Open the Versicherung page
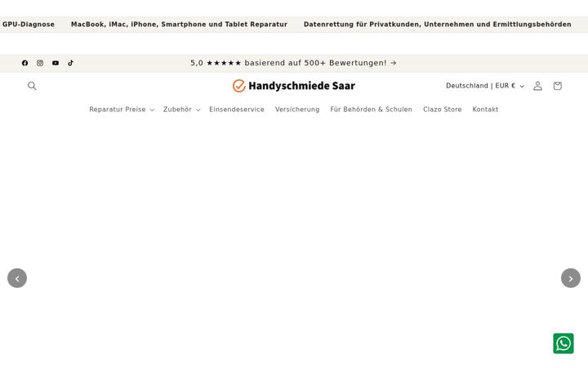 coord(297,110)
